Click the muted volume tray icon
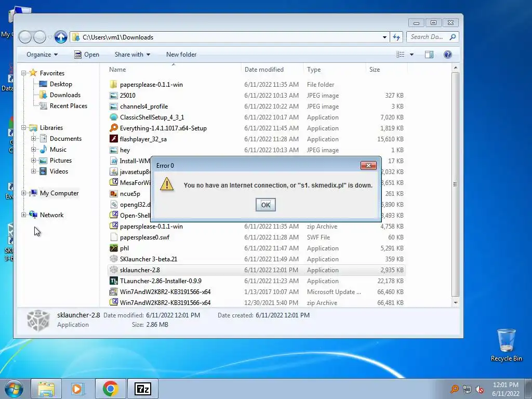Viewport: 532px width, 399px height. [479, 389]
